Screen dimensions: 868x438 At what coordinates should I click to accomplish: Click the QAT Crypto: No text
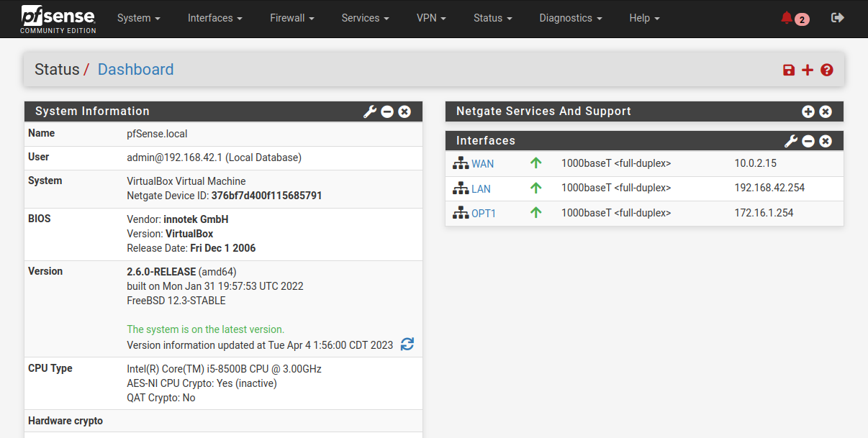tap(161, 398)
